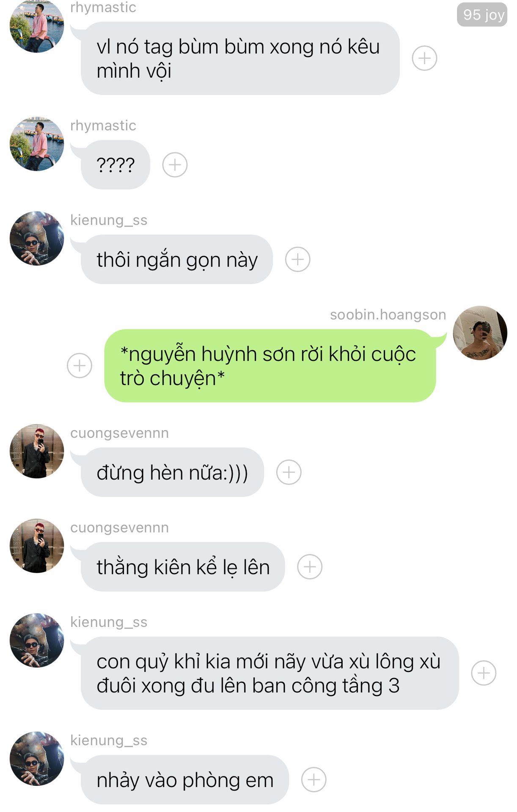Select the green 'nguyễn huỳnh sơn' message bubble
This screenshot has width=517, height=812.
270,365
